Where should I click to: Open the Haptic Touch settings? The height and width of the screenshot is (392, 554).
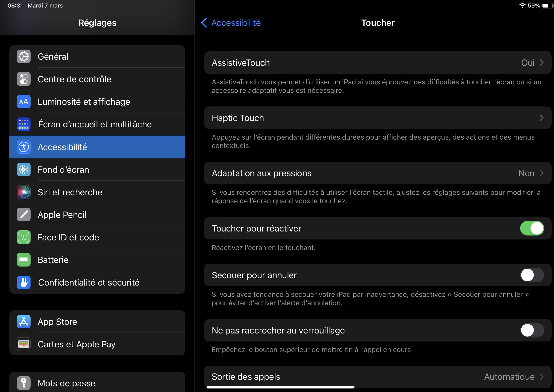pos(375,118)
